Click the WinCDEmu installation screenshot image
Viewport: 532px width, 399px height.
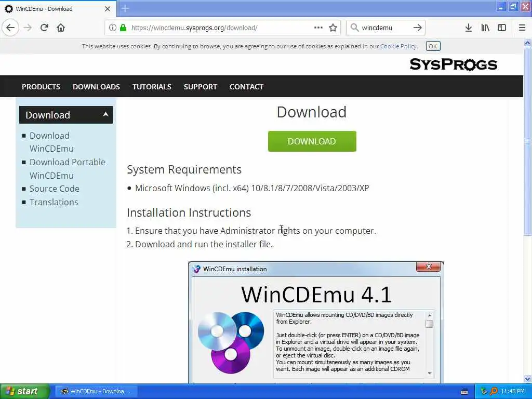click(x=316, y=322)
